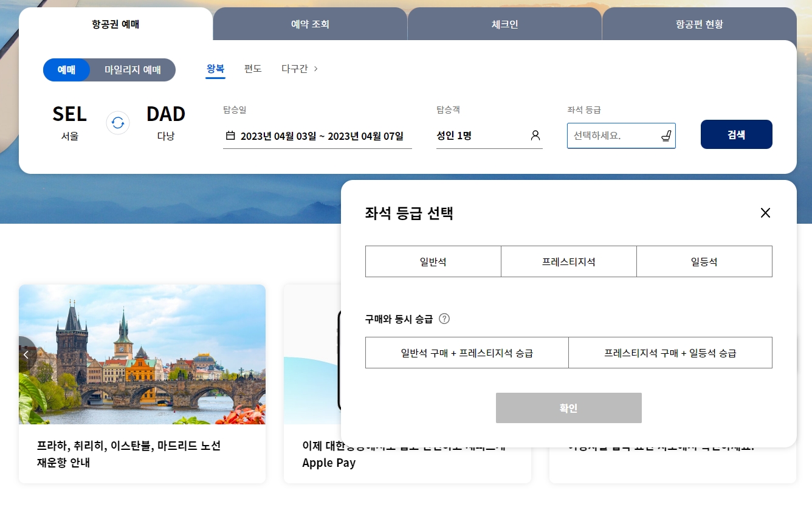Close the 좌석 등급 선택 dialog
812x521 pixels.
765,213
